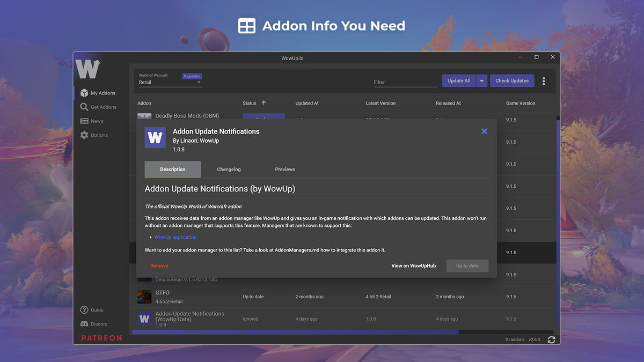The height and width of the screenshot is (362, 644).
Task: Open the Get Addons search page
Action: tap(98, 107)
